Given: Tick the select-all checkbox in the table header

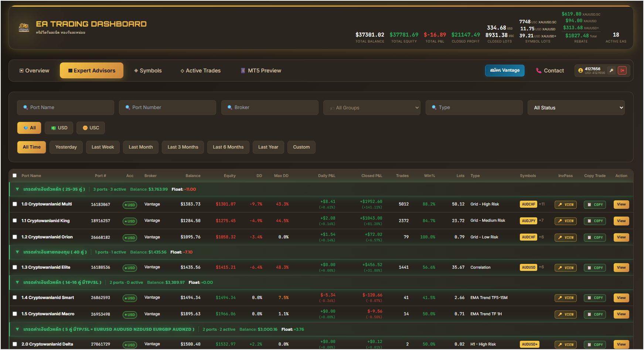Looking at the screenshot, I should point(15,176).
